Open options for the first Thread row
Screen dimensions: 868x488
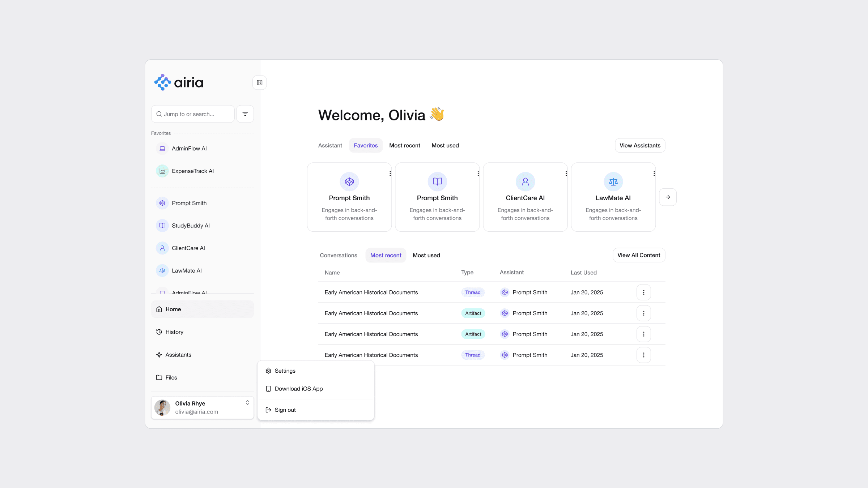click(643, 292)
